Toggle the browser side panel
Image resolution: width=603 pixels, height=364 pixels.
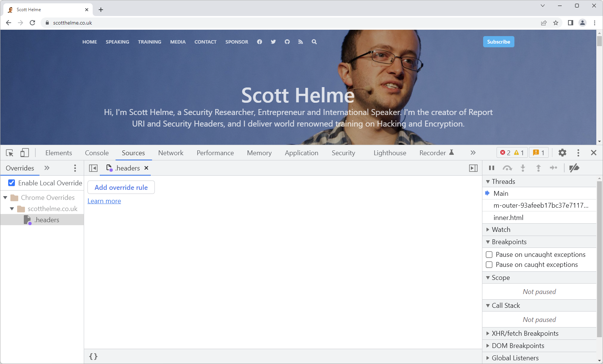click(x=570, y=23)
